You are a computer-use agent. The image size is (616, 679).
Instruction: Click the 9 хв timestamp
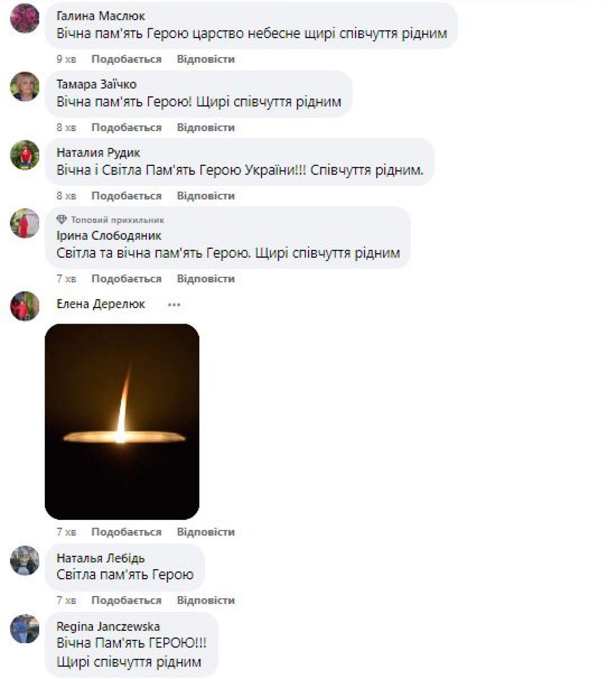click(x=66, y=59)
